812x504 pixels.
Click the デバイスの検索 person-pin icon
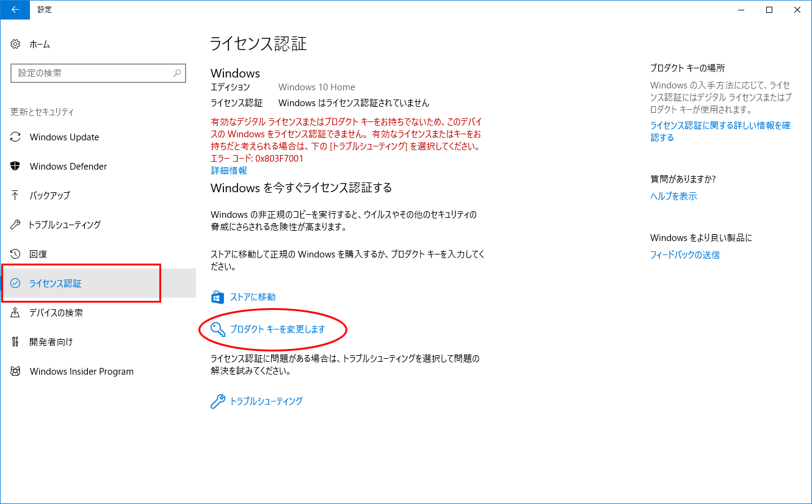[x=16, y=312]
